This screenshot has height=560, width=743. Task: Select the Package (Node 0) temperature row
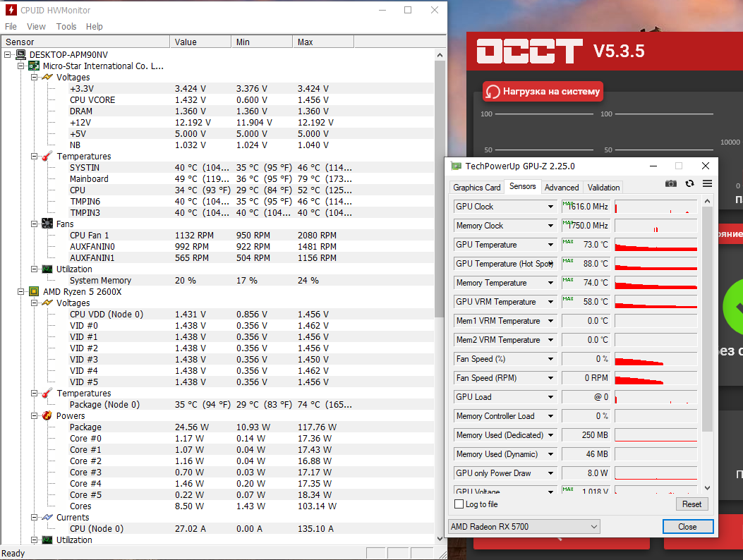(217, 404)
